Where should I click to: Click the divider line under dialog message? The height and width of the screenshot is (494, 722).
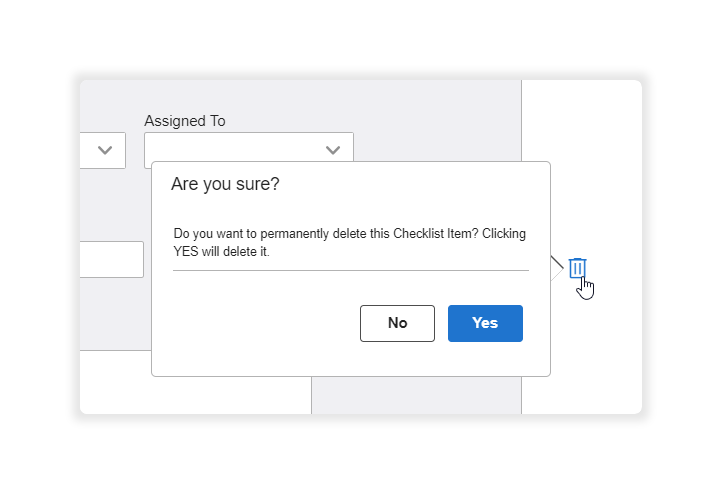click(350, 270)
